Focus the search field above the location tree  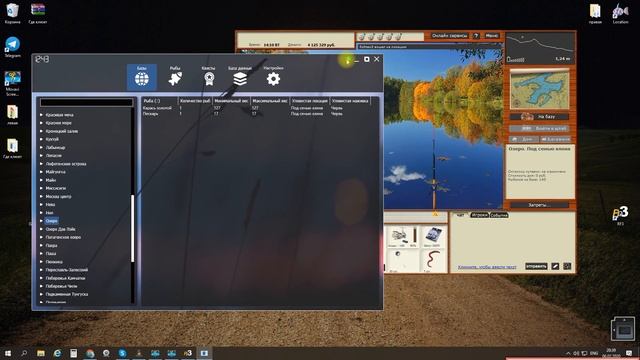(87, 102)
